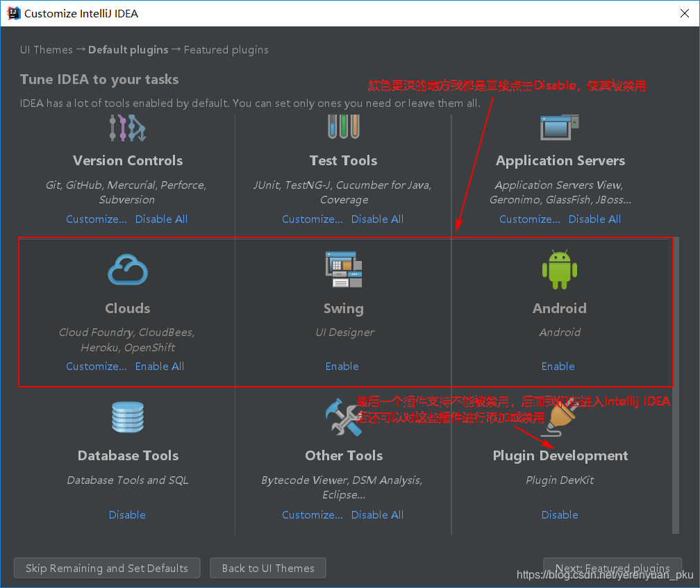700x588 pixels.
Task: Click the Version Controls heading
Action: coord(128,160)
